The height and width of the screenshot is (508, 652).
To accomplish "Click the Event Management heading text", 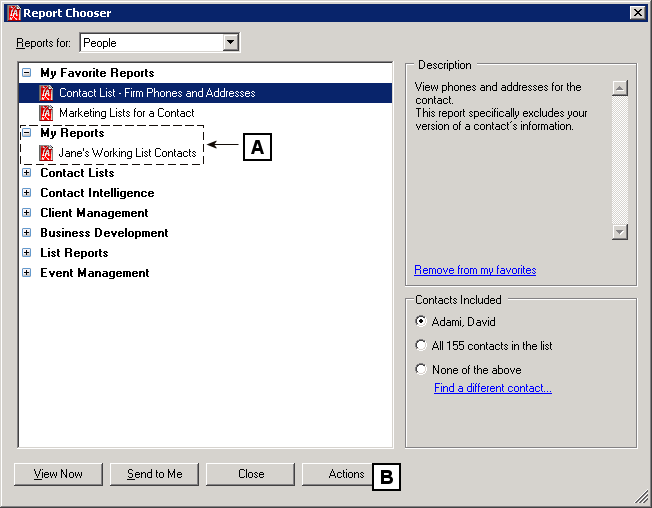I will [95, 273].
